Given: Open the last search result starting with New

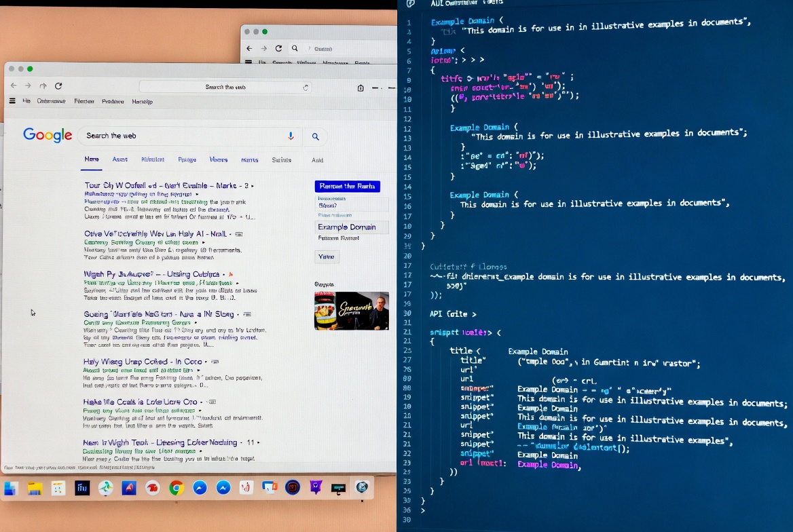Looking at the screenshot, I should coord(160,442).
